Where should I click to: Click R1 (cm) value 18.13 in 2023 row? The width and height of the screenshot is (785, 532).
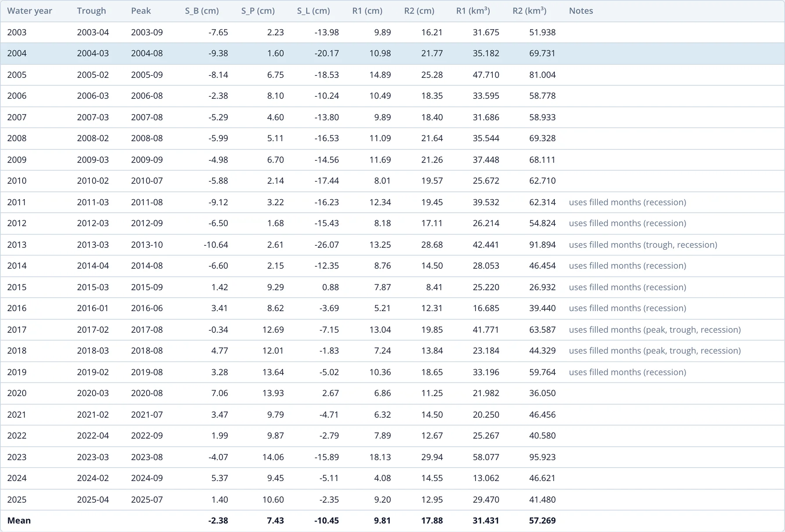380,457
